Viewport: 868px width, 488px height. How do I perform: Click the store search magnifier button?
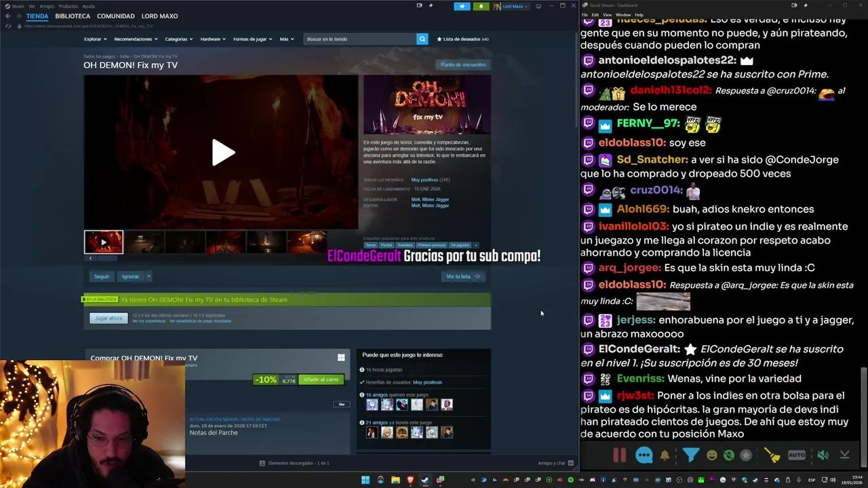click(422, 39)
